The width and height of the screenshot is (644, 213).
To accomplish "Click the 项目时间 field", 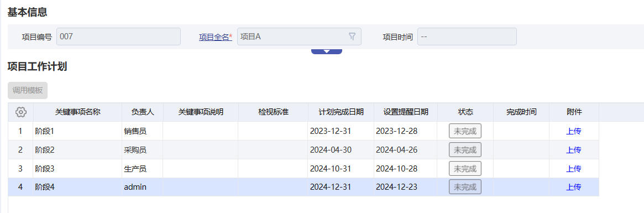I will [x=467, y=37].
